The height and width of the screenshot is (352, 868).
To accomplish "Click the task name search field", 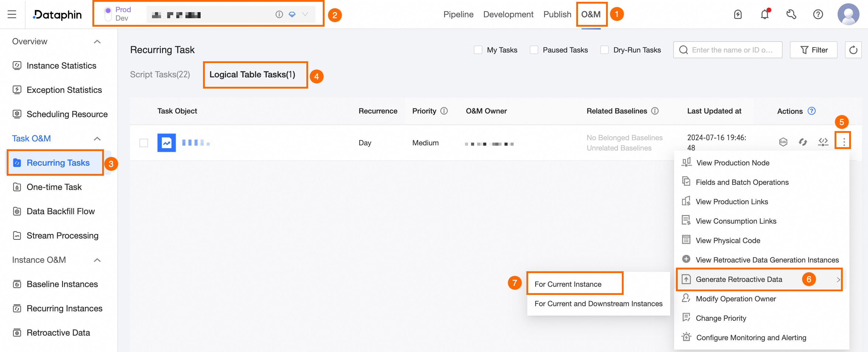I will pos(732,50).
